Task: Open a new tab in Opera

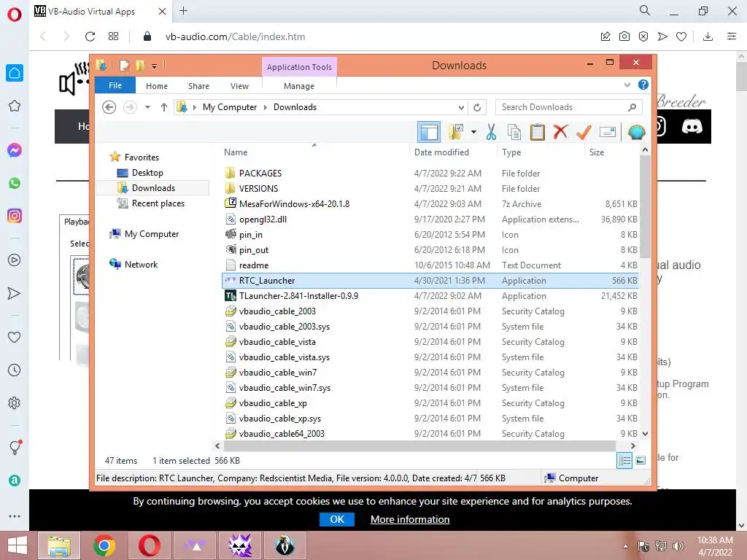Action: point(183,11)
